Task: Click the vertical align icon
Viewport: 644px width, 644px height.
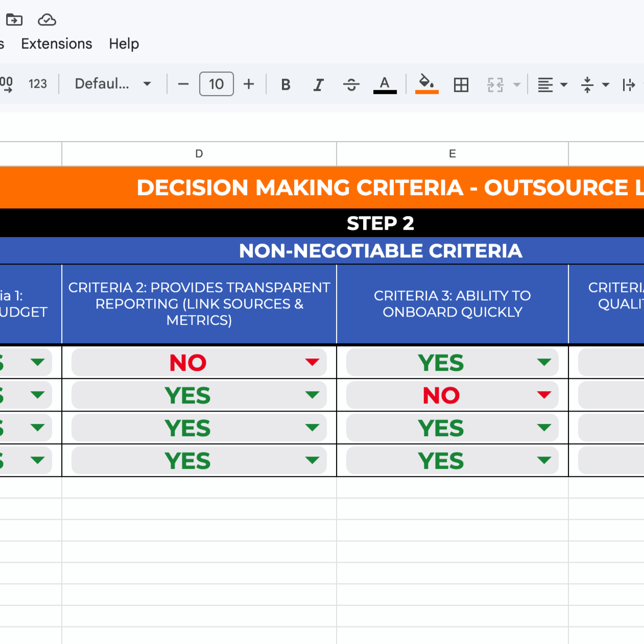Action: tap(587, 85)
